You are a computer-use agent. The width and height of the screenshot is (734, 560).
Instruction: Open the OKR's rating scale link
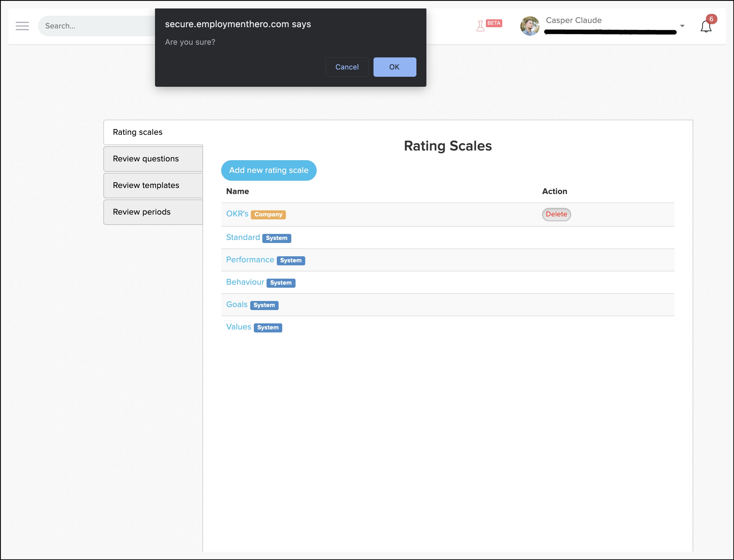[237, 214]
